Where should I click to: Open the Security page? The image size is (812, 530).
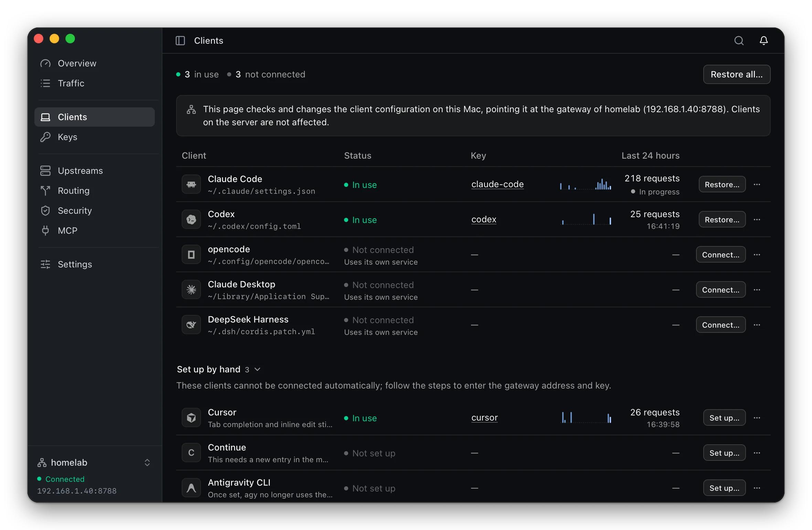click(x=95, y=211)
